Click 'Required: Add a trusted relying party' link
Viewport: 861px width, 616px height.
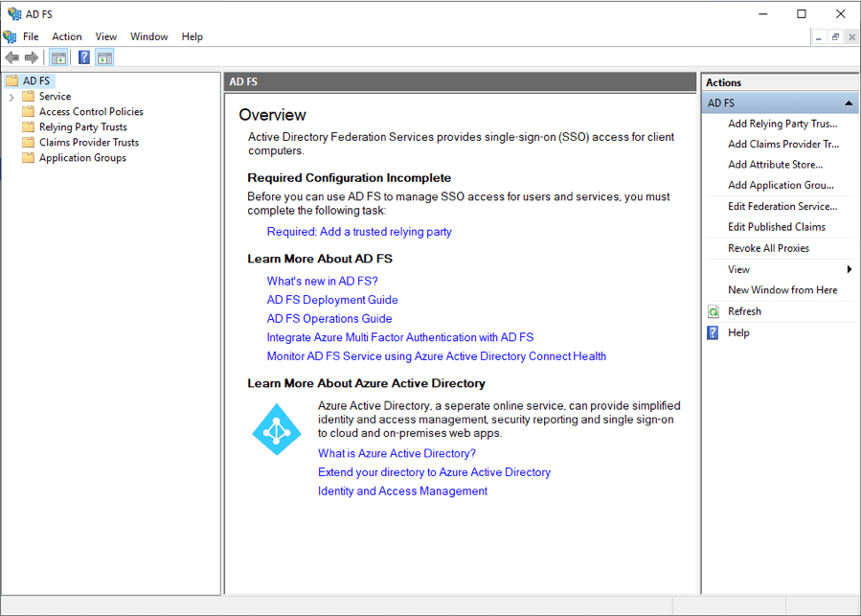pyautogui.click(x=359, y=232)
